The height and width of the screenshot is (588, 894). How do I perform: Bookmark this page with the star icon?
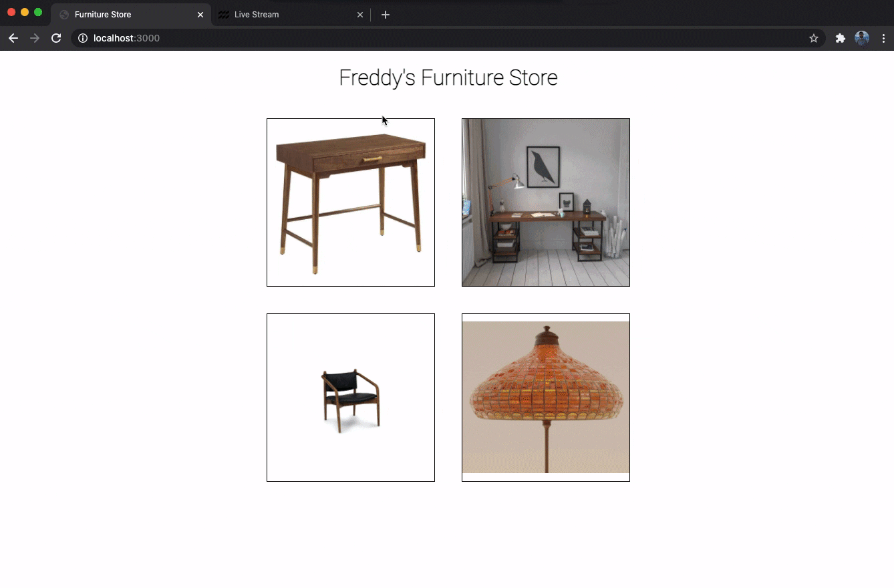pyautogui.click(x=814, y=38)
